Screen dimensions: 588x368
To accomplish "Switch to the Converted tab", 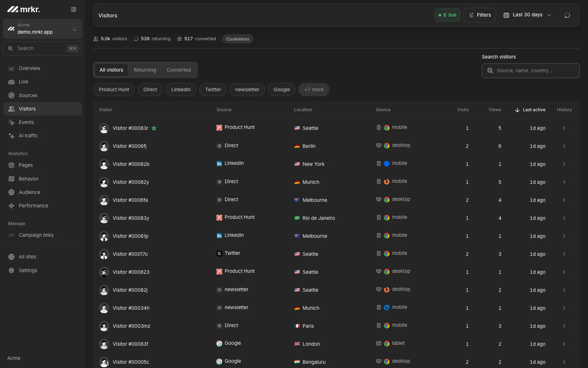I will 179,70.
